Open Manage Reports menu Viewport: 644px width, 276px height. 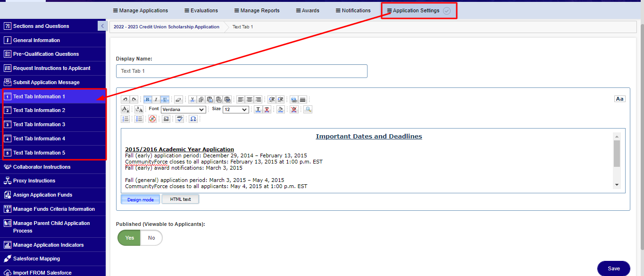pos(257,10)
